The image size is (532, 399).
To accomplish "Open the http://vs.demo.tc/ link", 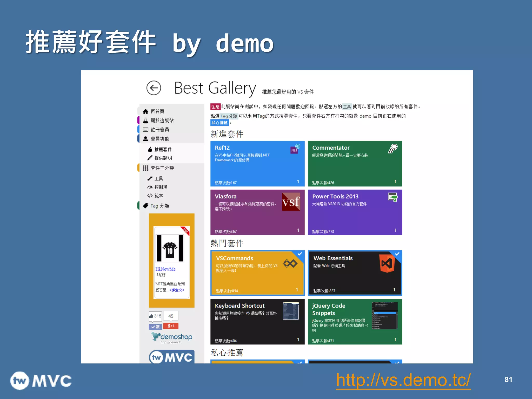I will click(403, 380).
